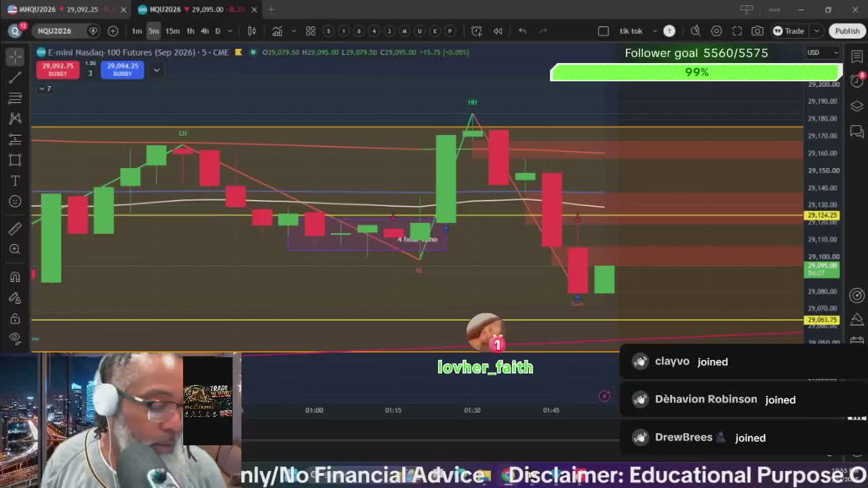Toggle hide all drawings eye icon
The height and width of the screenshot is (488, 868).
pyautogui.click(x=15, y=338)
